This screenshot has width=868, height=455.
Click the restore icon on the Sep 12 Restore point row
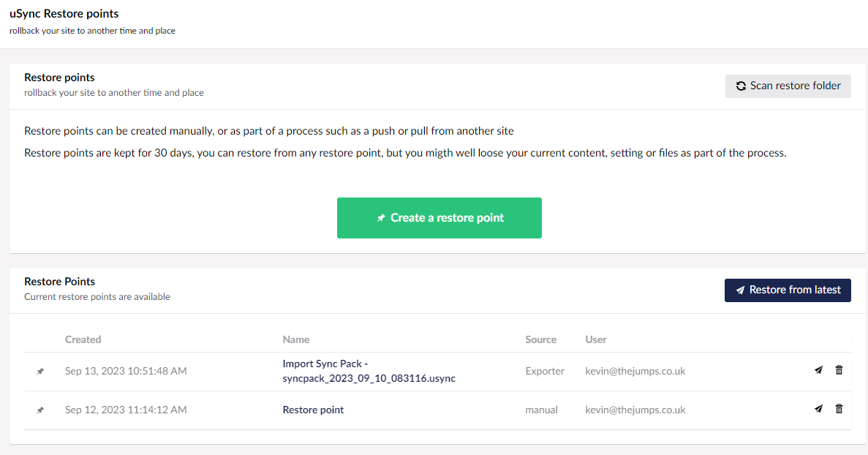(818, 409)
